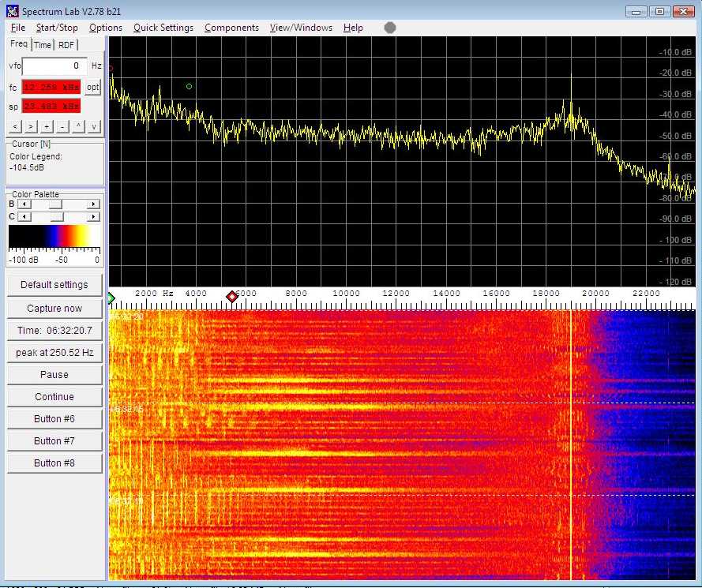
Task: Click the green diamond marker on frequency scale
Action: tap(111, 297)
